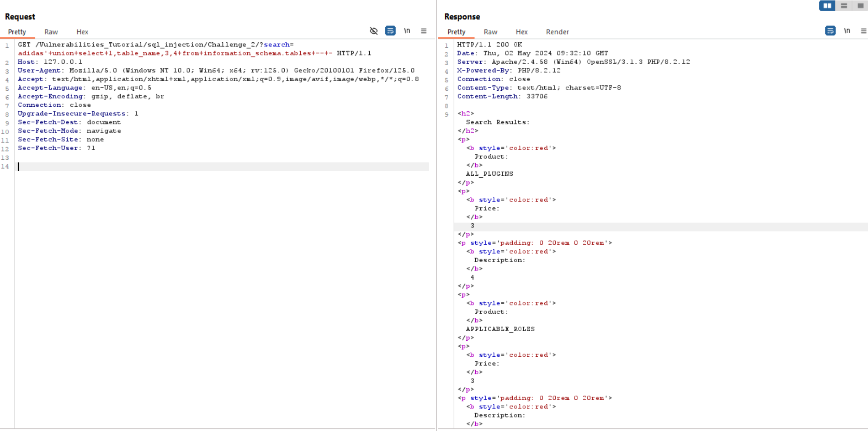
Task: Toggle word wrap icon in Response panel
Action: click(x=830, y=31)
